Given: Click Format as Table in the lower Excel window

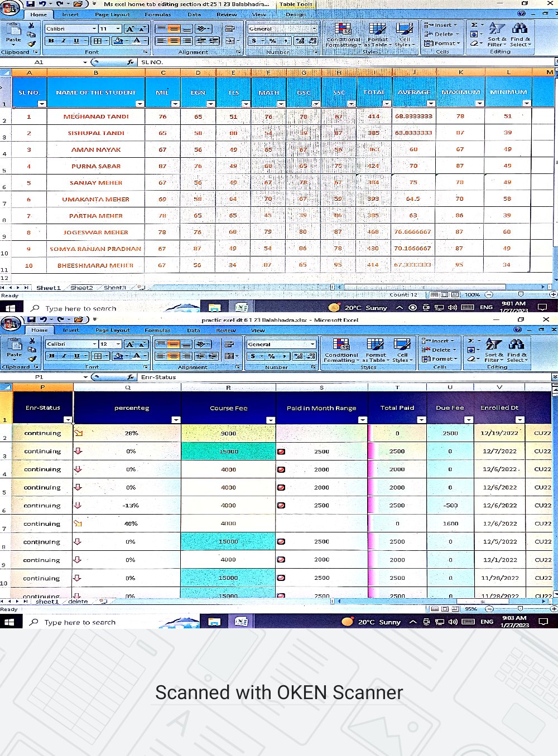Looking at the screenshot, I should pyautogui.click(x=376, y=350).
